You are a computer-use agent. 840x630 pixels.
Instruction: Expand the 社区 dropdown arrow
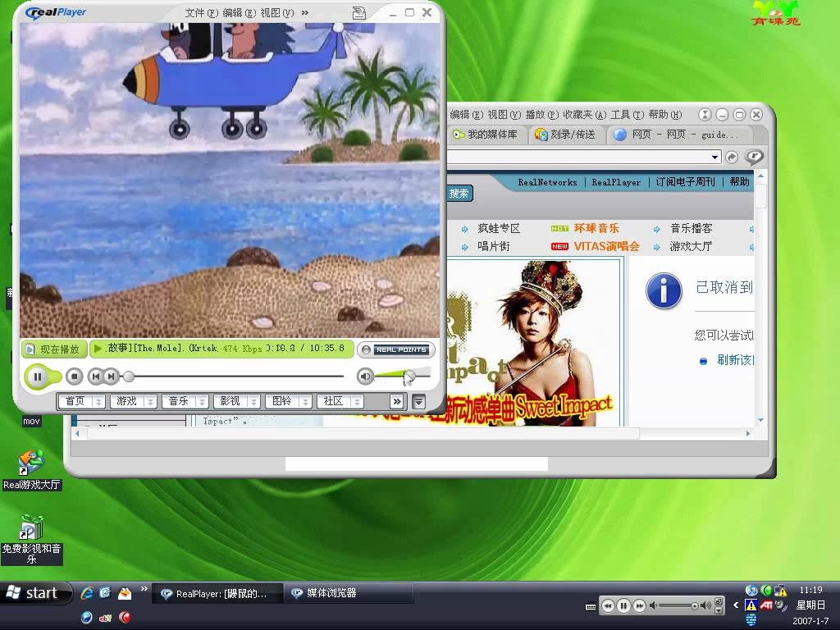[358, 401]
